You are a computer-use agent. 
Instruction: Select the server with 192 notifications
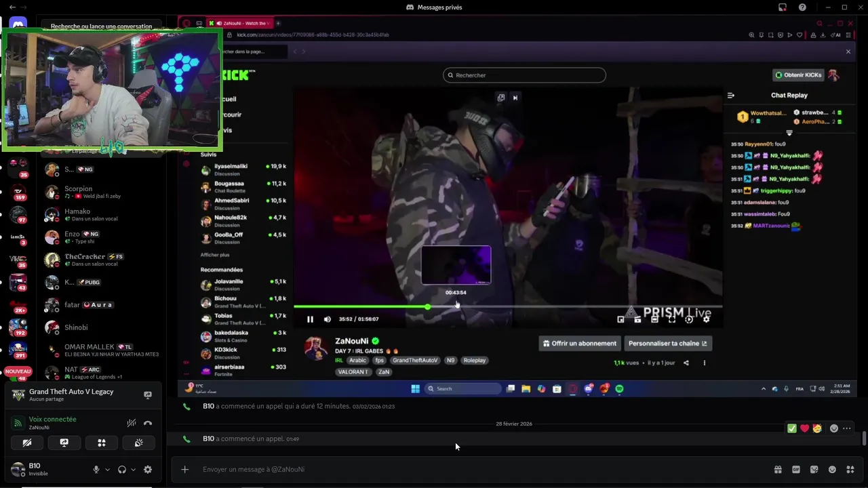click(18, 327)
